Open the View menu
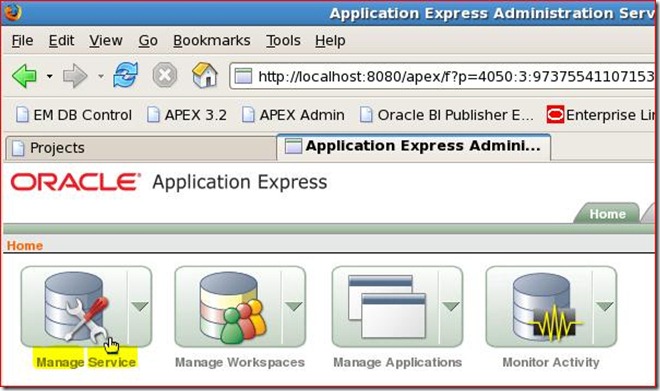The height and width of the screenshot is (391, 660). point(106,41)
